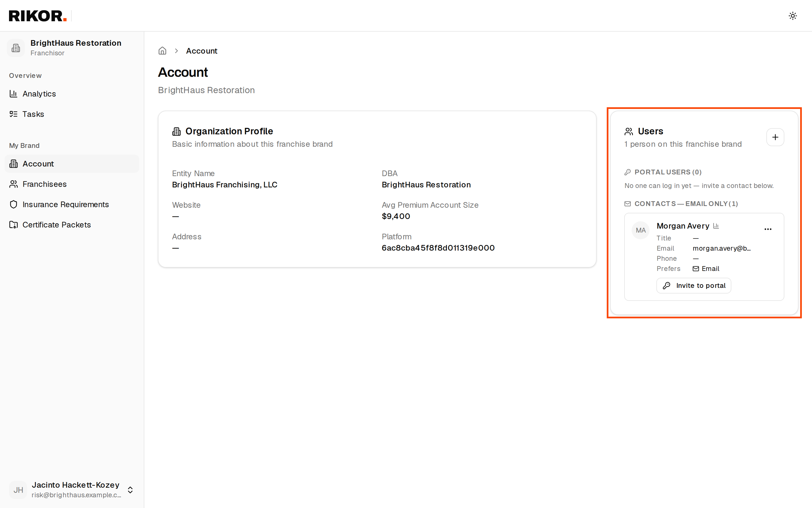Image resolution: width=812 pixels, height=508 pixels.
Task: Open Insurance Requirements page
Action: coord(72,204)
